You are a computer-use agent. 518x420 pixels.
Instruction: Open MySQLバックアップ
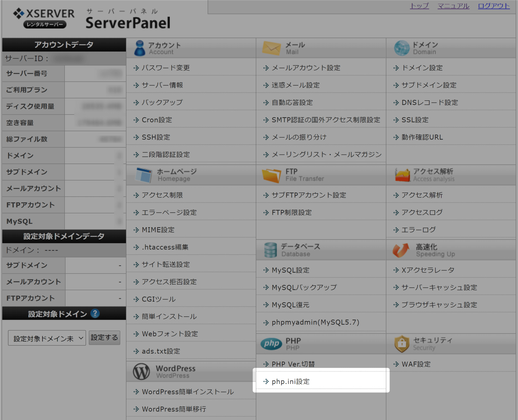[304, 288]
